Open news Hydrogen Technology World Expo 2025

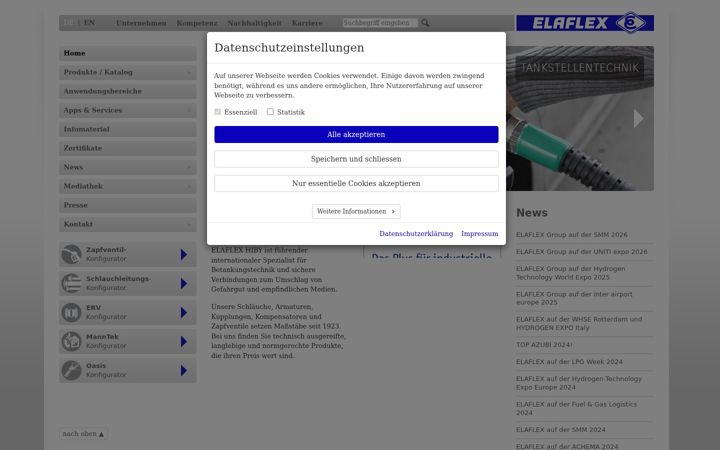[570, 273]
